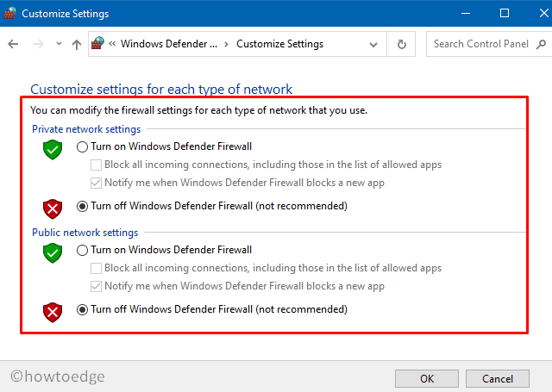Viewport: 552px width, 392px height.
Task: Expand the address bar history chevron
Action: (373, 45)
